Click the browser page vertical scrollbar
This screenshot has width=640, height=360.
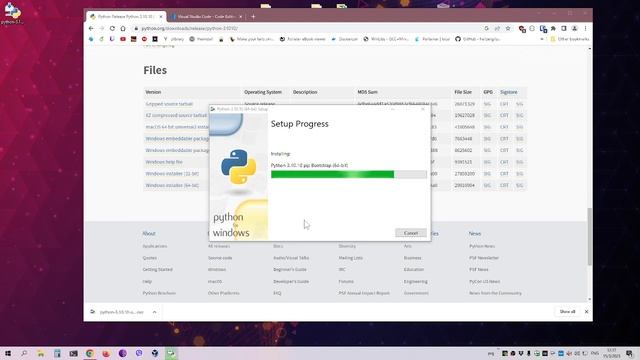(589, 237)
